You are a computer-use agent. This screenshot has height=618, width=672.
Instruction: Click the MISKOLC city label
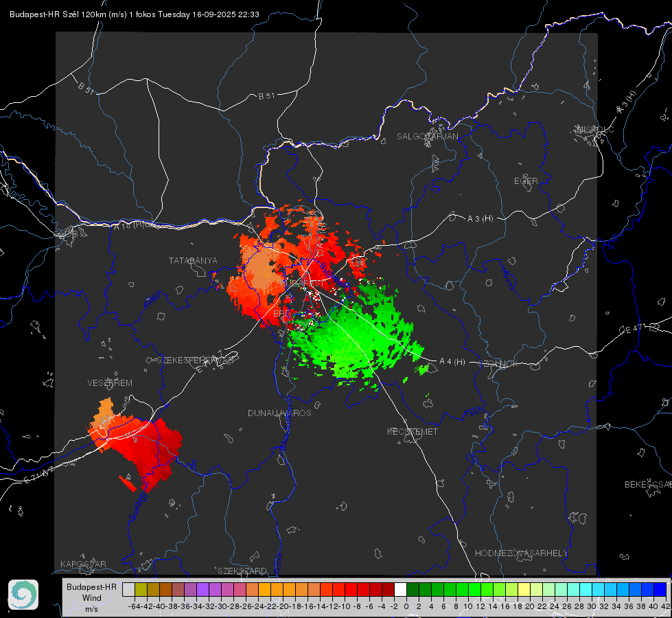595,129
